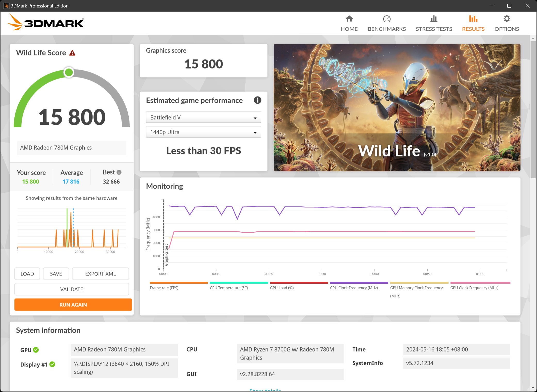Click the Your score value 15 800

click(x=30, y=182)
